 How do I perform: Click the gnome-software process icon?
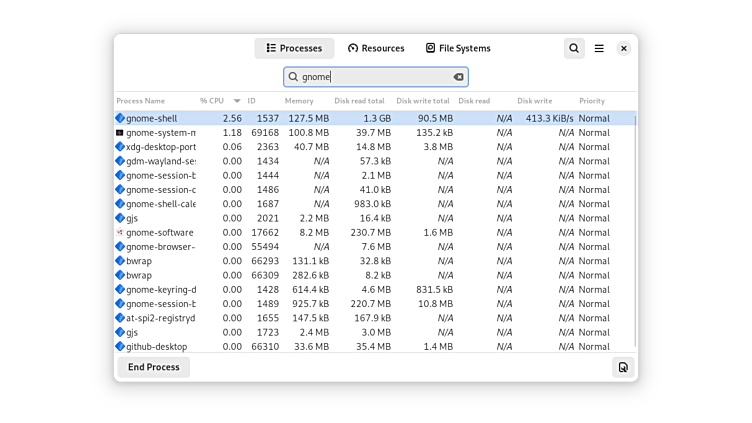tap(120, 232)
